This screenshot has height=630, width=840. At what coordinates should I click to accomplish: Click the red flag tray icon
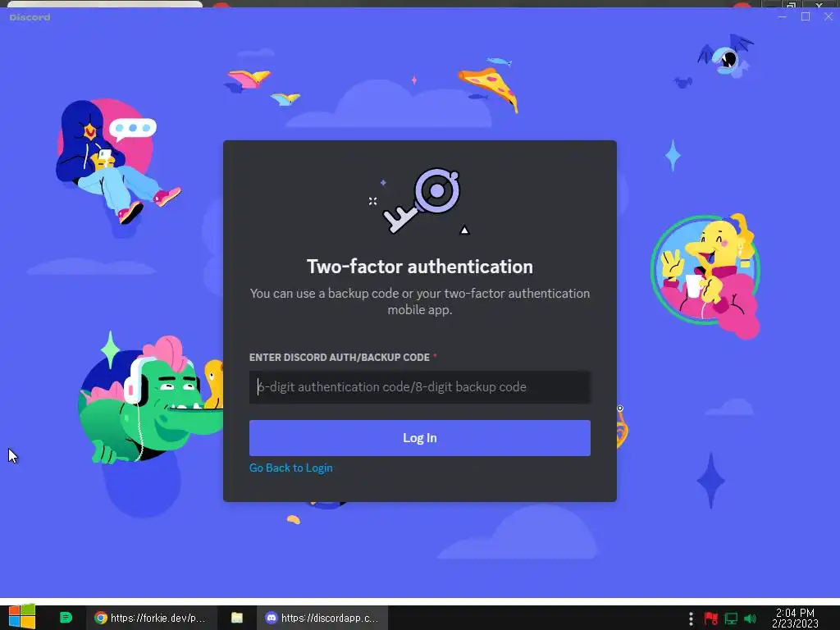(711, 619)
